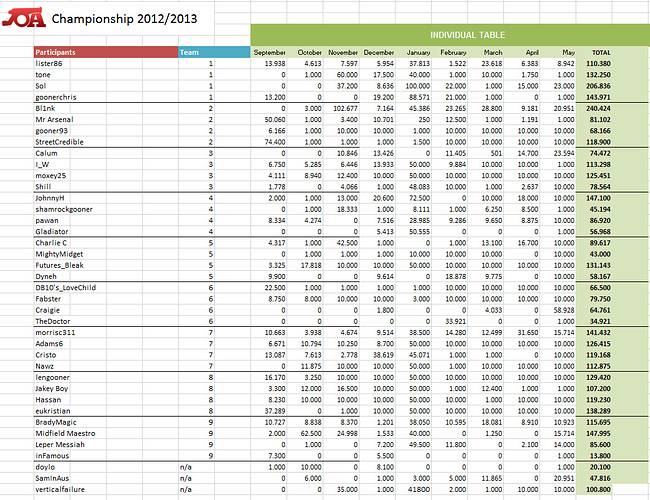Image resolution: width=650 pixels, height=500 pixels.
Task: Select participant cell Gladiator
Action: [52, 231]
